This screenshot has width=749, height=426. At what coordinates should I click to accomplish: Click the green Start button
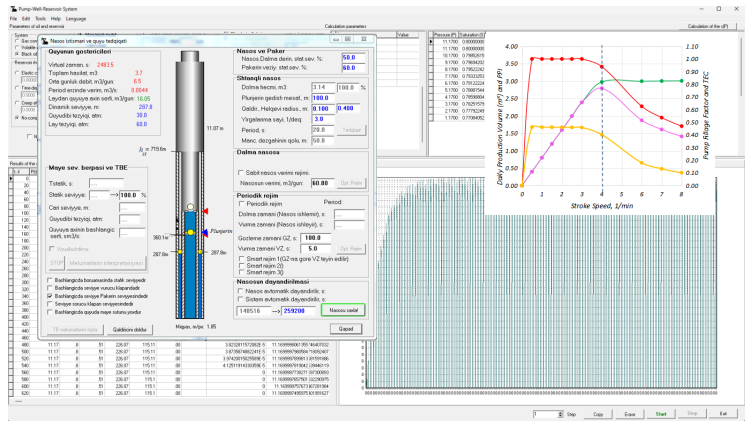click(660, 413)
